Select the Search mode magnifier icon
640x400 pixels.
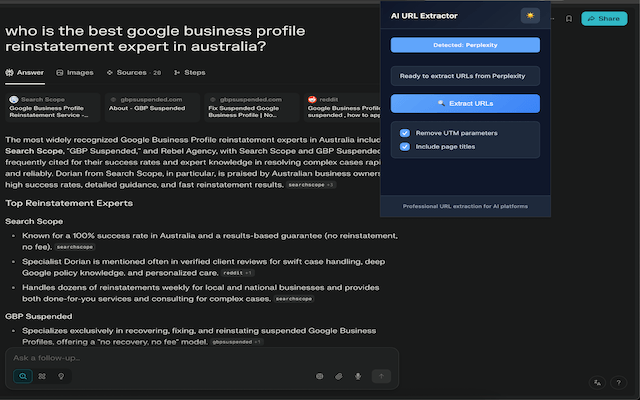click(x=23, y=376)
